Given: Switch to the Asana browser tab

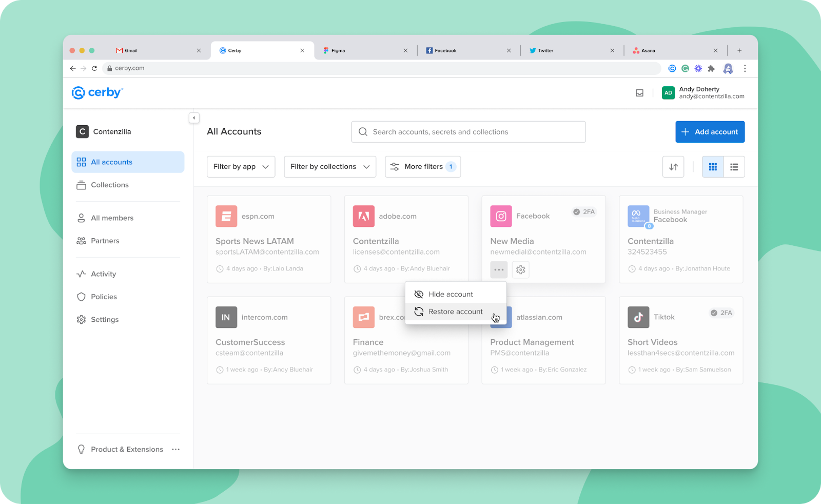Looking at the screenshot, I should tap(675, 50).
